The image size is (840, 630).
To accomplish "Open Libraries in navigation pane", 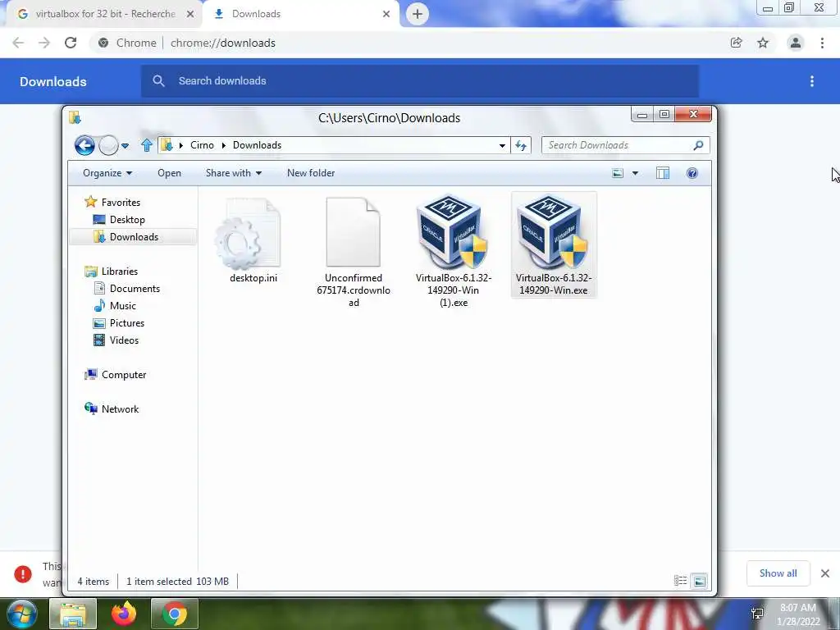I will (112, 271).
